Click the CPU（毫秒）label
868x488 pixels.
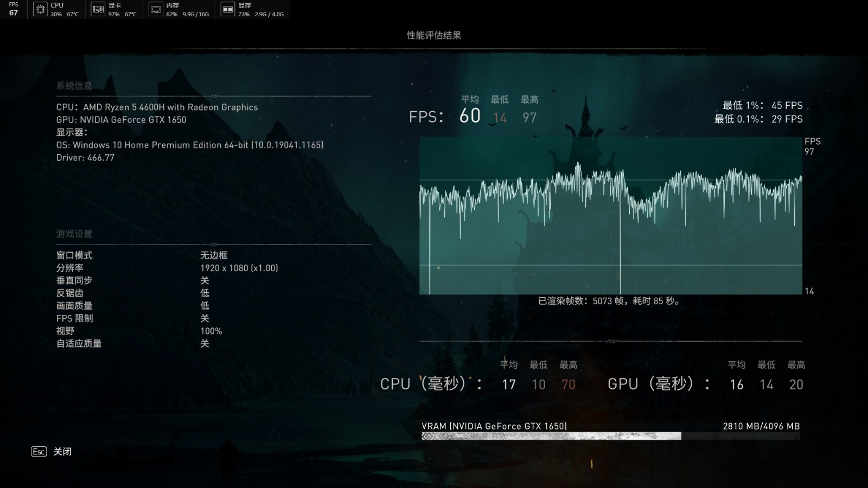click(x=431, y=384)
